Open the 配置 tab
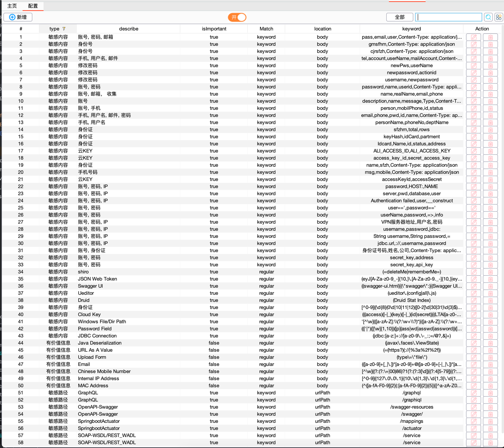The height and width of the screenshot is (448, 504). tap(33, 6)
